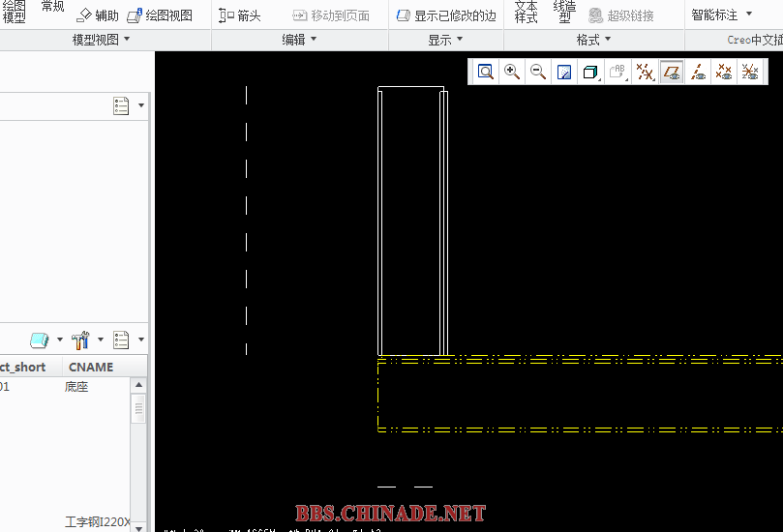This screenshot has height=532, width=783.
Task: Click the grayed annotation display AB icon
Action: click(x=617, y=72)
